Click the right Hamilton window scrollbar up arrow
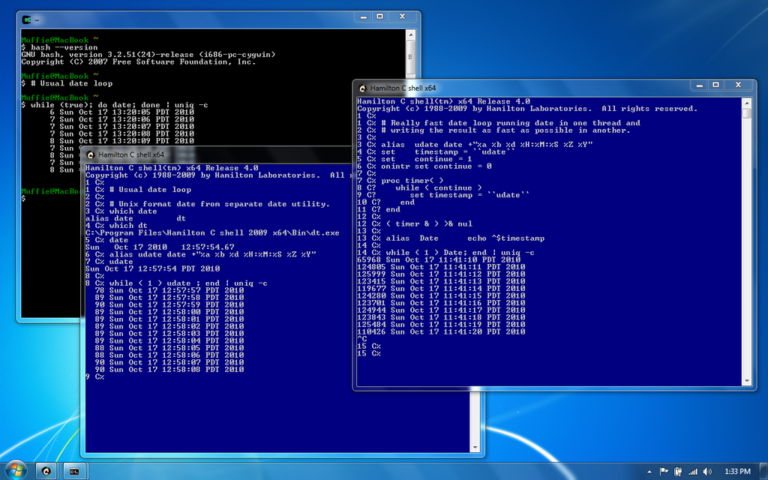Image resolution: width=768 pixels, height=480 pixels. (747, 103)
